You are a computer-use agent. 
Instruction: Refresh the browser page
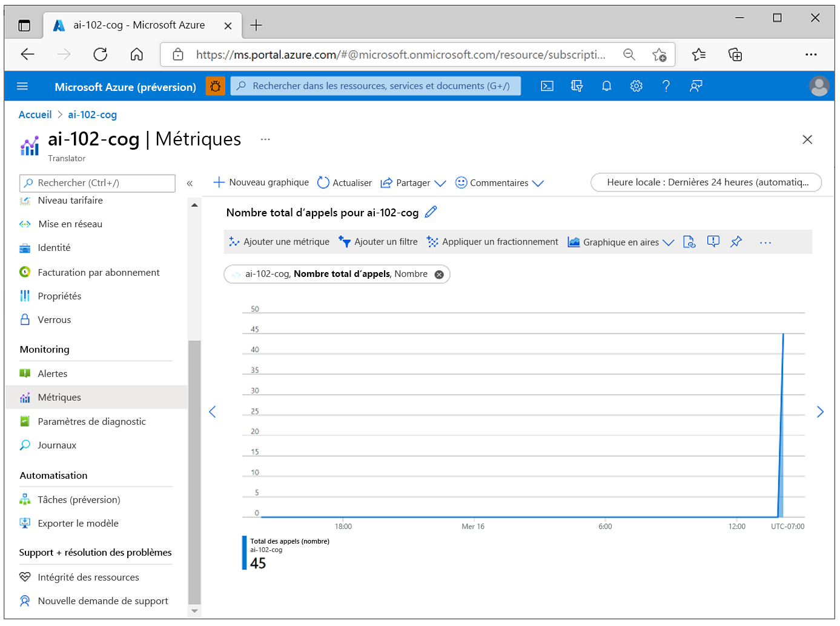pos(101,55)
